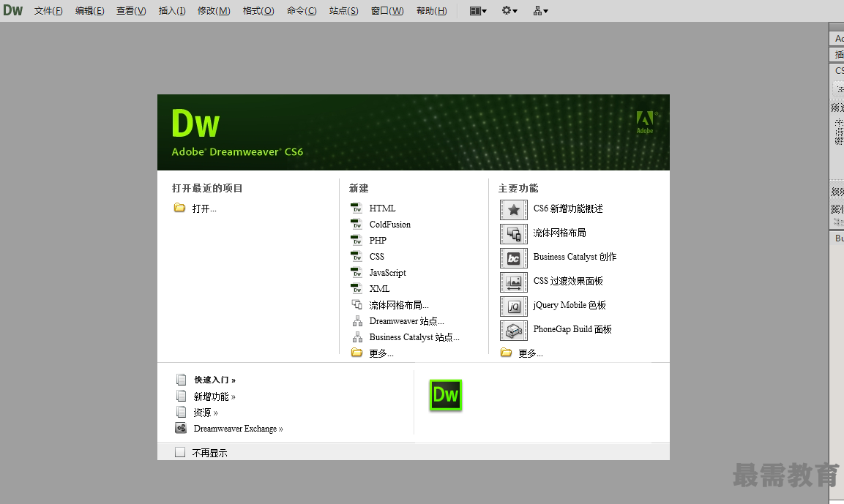Click the CSS 过渡效果面板 video icon
The height and width of the screenshot is (504, 844).
point(514,282)
